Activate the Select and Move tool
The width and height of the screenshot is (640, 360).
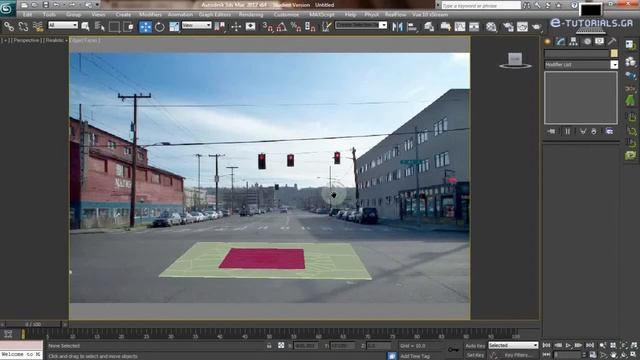[x=145, y=27]
